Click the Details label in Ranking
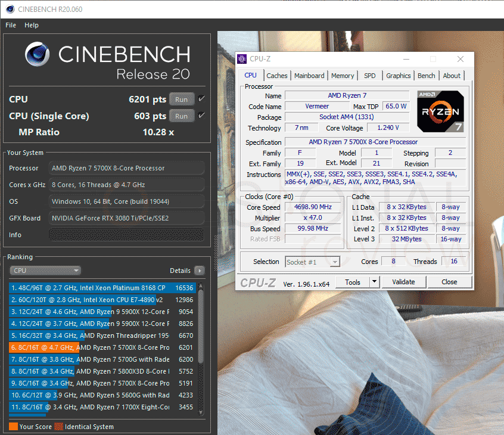The image size is (504, 435). (180, 271)
